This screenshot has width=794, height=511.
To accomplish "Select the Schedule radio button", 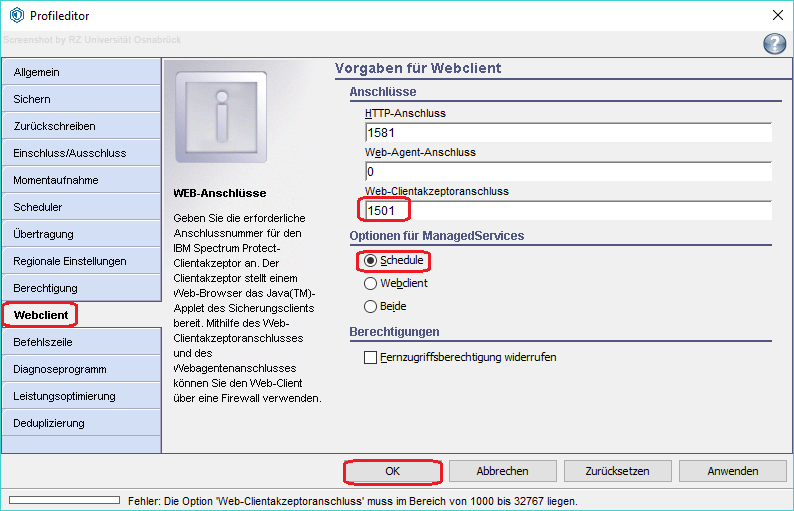I will click(371, 260).
